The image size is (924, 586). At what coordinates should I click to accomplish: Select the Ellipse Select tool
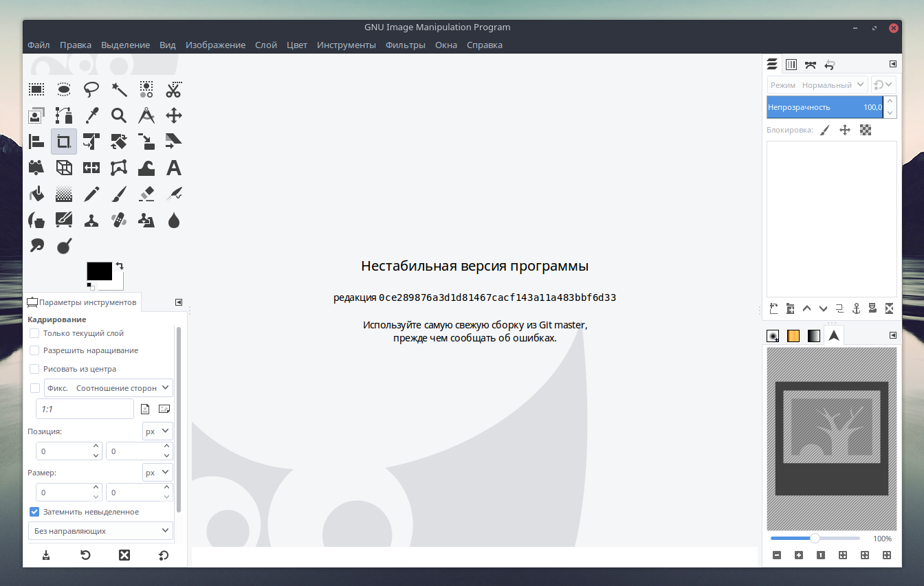tap(64, 89)
